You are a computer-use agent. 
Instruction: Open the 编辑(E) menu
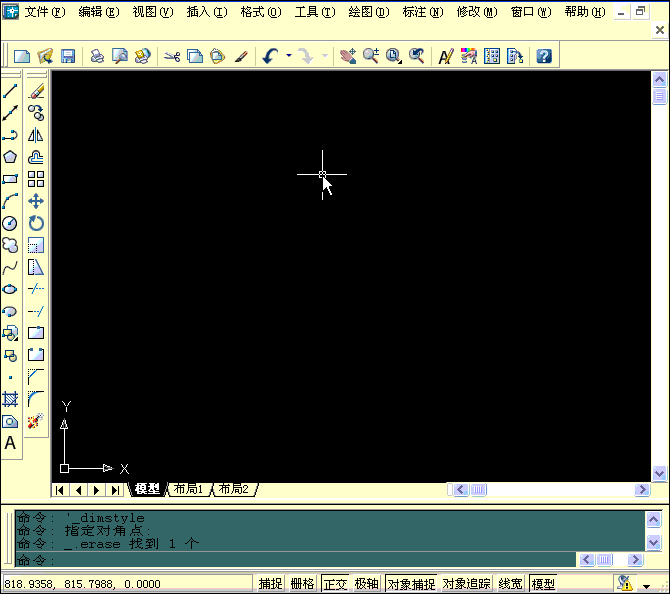99,12
